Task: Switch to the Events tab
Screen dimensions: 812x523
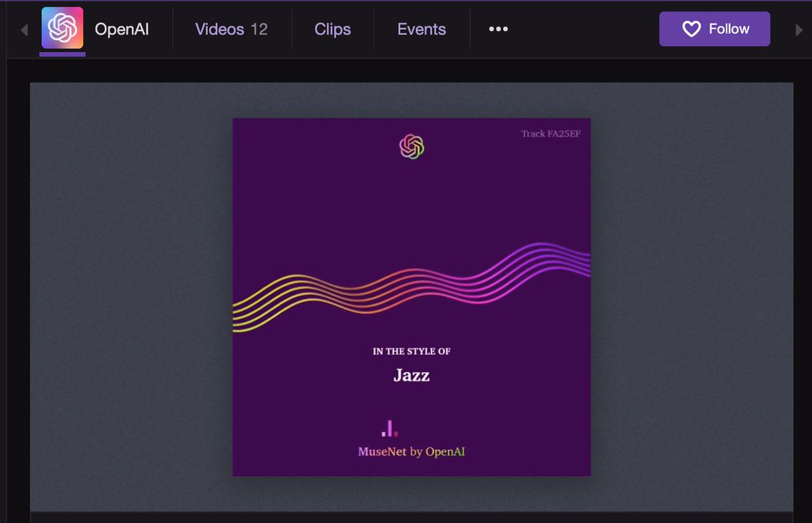Action: 422,29
